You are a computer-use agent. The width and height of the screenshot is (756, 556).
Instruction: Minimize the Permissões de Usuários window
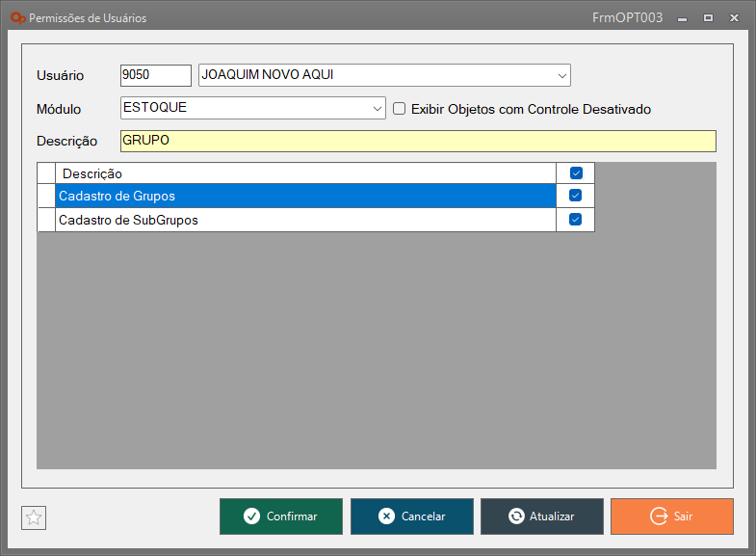click(x=682, y=17)
